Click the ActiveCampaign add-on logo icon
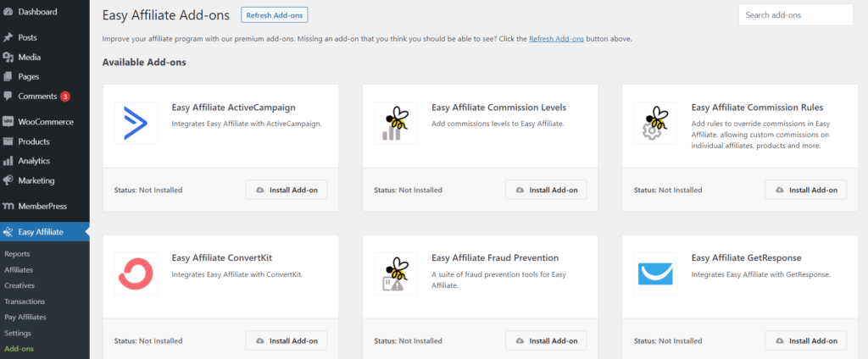 click(x=136, y=123)
